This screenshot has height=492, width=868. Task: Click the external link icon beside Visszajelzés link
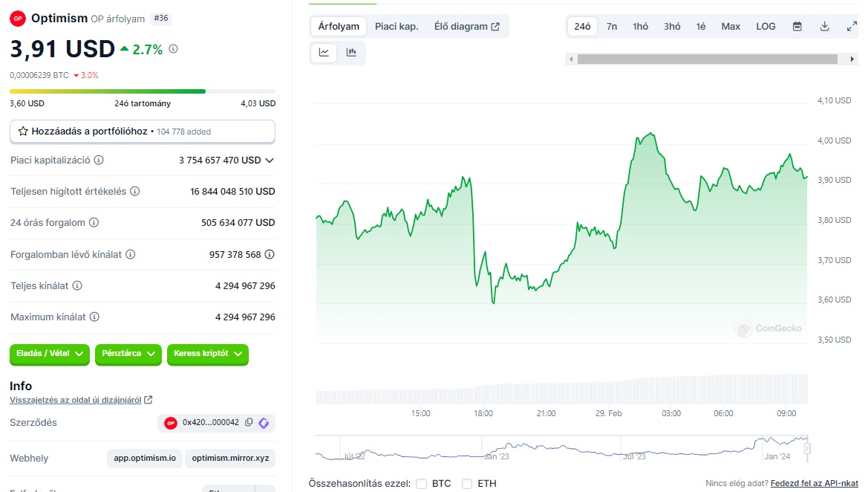[x=149, y=400]
